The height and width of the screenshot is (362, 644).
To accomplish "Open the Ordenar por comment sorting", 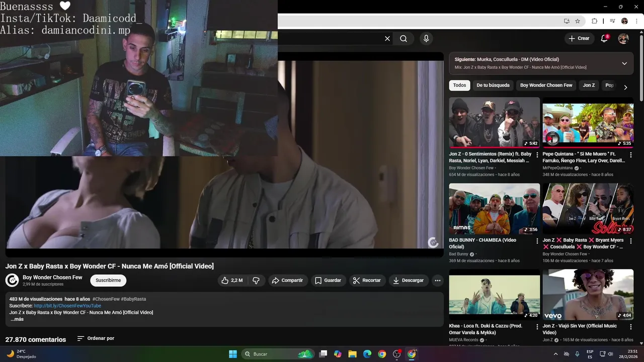I will (x=96, y=338).
